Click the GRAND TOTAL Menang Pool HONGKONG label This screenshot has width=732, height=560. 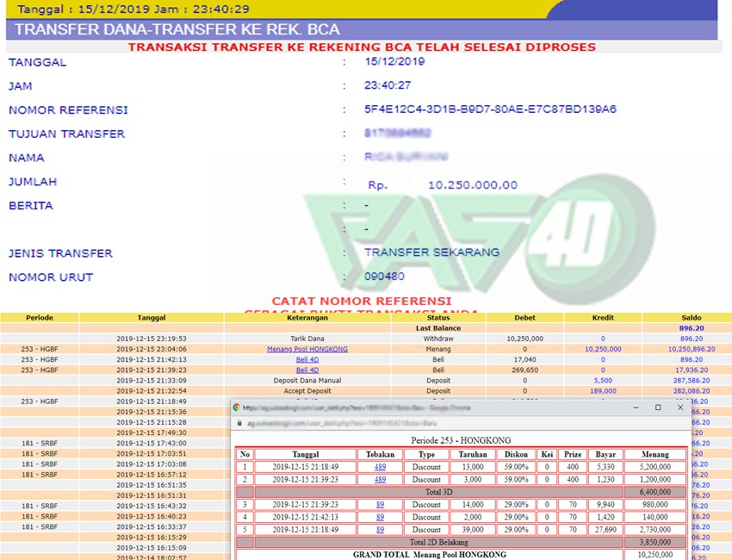[430, 554]
